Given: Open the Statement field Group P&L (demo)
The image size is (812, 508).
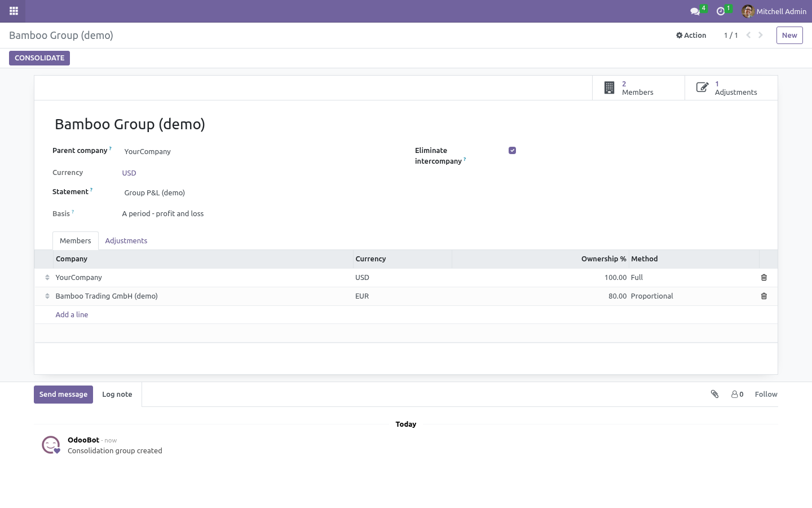Looking at the screenshot, I should pyautogui.click(x=257, y=192).
